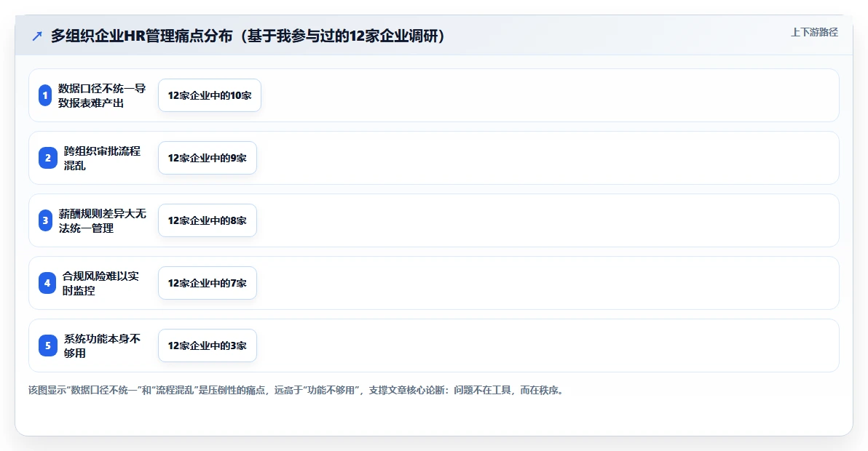Image resolution: width=868 pixels, height=451 pixels.
Task: Click the blue arrow icon beside the title
Action: [37, 36]
